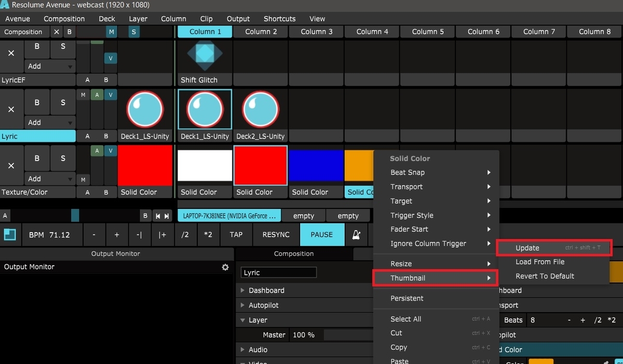This screenshot has height=364, width=623.
Task: Open the Add dropdown on the Lyric layer
Action: [x=50, y=122]
